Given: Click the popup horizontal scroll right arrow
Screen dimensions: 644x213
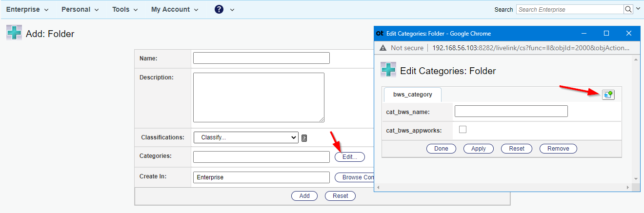Looking at the screenshot, I should (628, 187).
